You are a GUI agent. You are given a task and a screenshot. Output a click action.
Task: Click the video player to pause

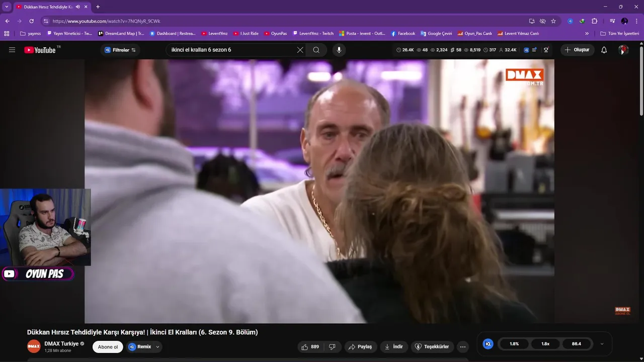tap(319, 191)
